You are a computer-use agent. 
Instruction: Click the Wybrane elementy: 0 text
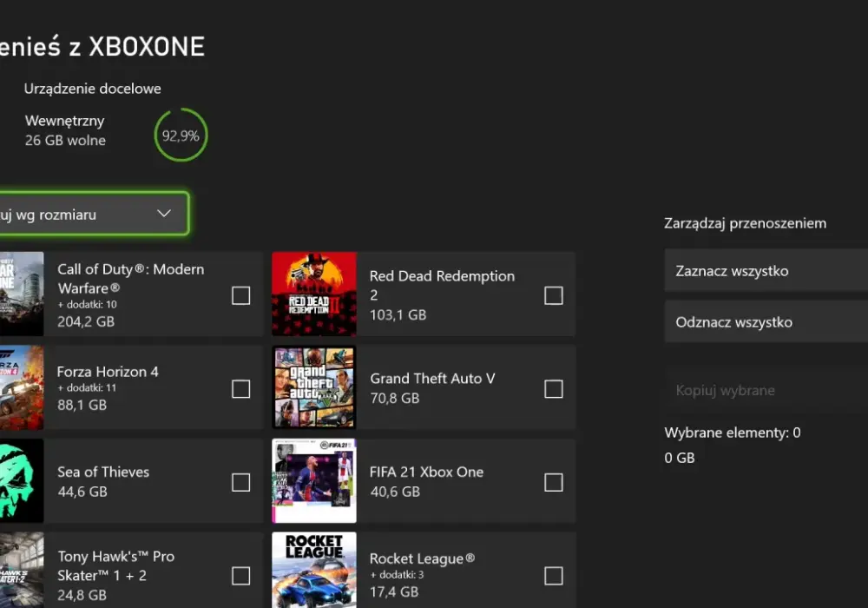(733, 433)
